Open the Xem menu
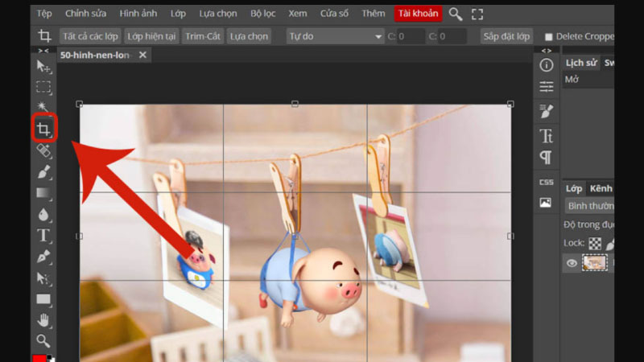 pyautogui.click(x=297, y=14)
